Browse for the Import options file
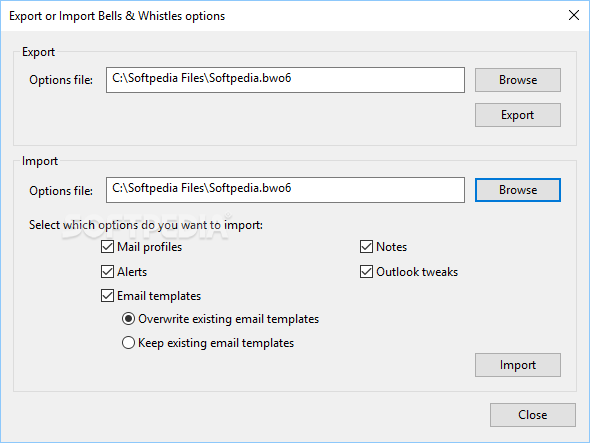590x443 pixels. [517, 190]
